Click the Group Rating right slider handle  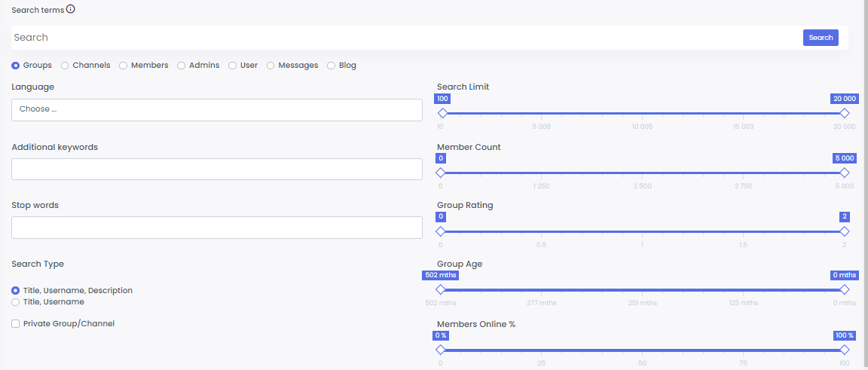tap(844, 231)
